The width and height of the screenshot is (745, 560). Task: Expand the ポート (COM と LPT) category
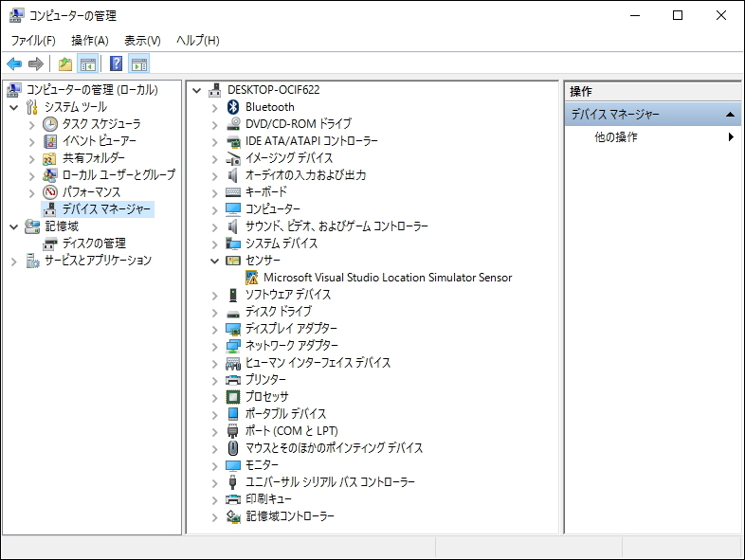[215, 432]
